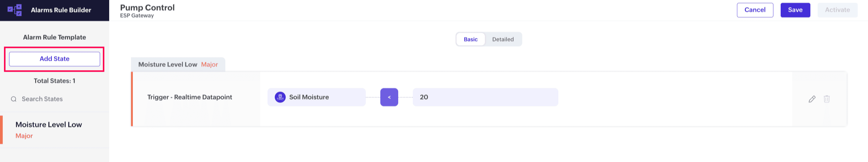Click the Trigger - Realtime Datapoint label

[x=190, y=97]
